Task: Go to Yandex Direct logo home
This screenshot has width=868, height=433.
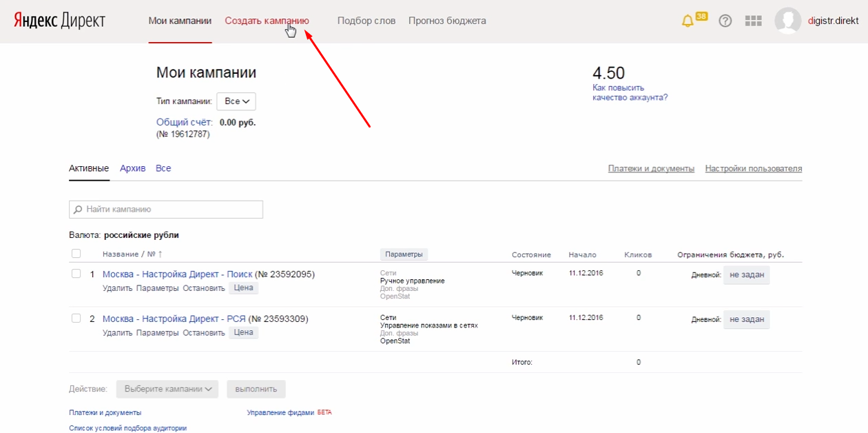Action: click(59, 21)
